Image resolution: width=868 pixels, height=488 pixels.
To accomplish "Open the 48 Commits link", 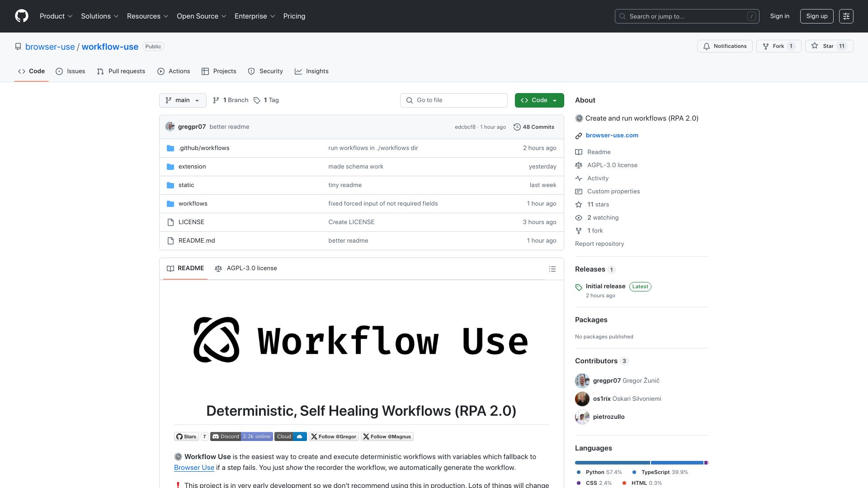I will (534, 127).
